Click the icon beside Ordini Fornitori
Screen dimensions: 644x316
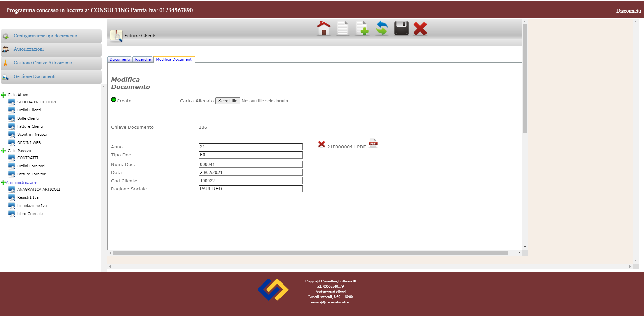coord(12,166)
